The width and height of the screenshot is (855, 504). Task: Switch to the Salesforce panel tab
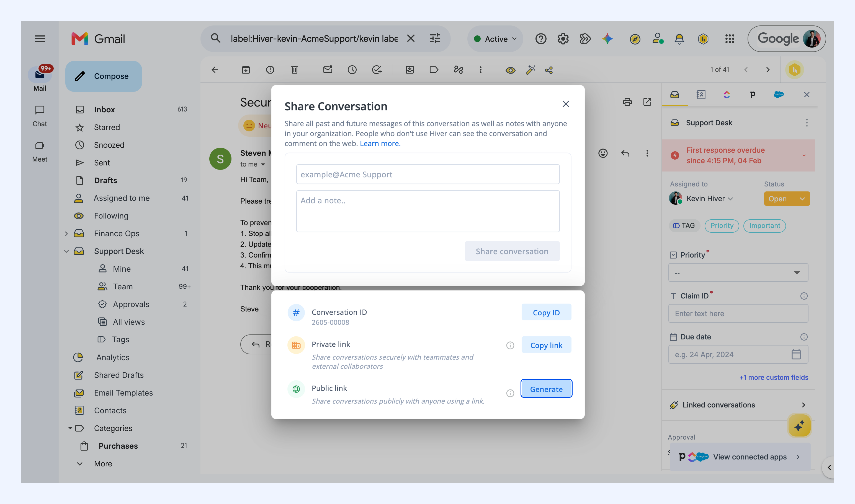coord(779,95)
